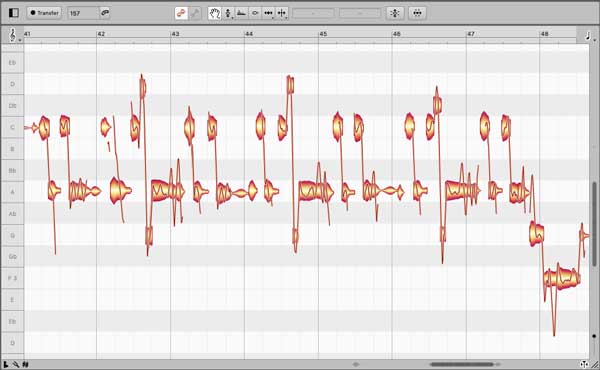
Task: Click the window resize grip icon
Action: 595,365
